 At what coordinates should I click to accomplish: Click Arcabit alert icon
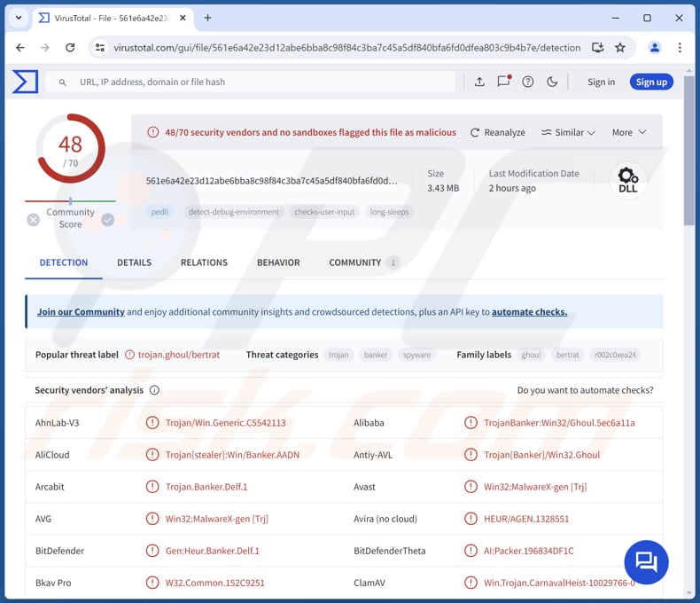152,487
